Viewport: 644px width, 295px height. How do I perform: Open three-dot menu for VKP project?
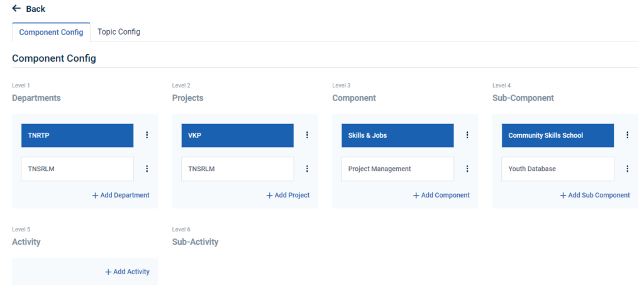pyautogui.click(x=307, y=135)
